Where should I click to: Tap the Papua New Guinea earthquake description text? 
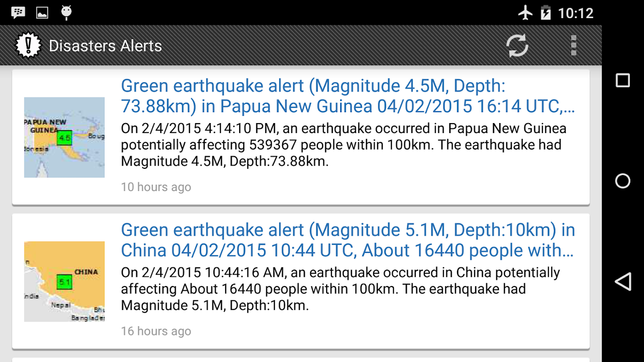343,145
